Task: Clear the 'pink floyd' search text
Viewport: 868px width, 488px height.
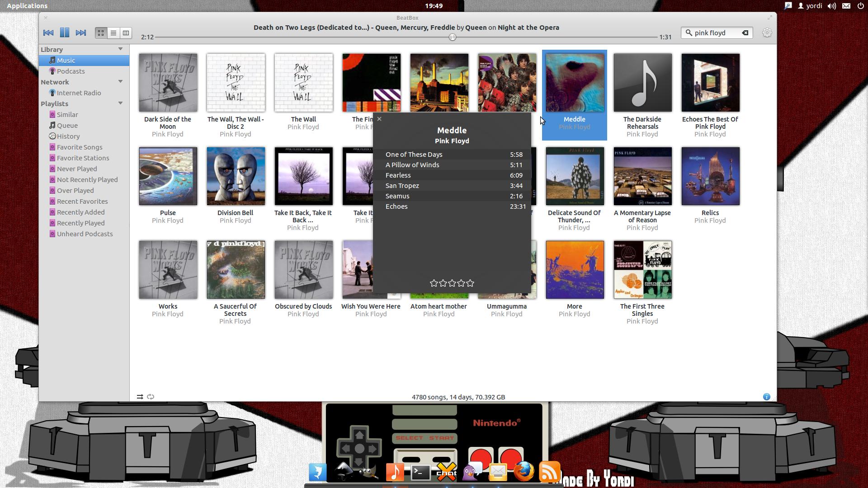Action: 745,33
